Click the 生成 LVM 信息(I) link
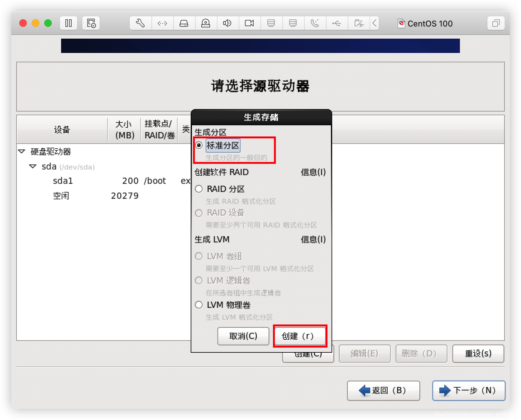 click(313, 240)
